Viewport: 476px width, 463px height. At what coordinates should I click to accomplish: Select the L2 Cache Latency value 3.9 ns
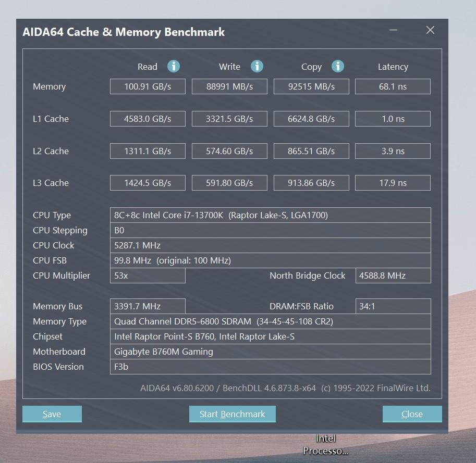pos(393,151)
